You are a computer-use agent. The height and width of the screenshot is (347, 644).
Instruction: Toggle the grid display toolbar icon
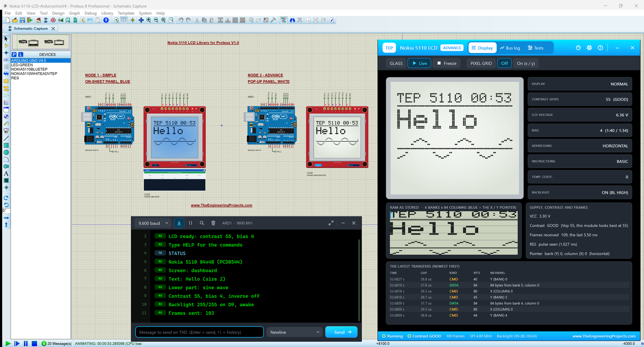pyautogui.click(x=124, y=20)
